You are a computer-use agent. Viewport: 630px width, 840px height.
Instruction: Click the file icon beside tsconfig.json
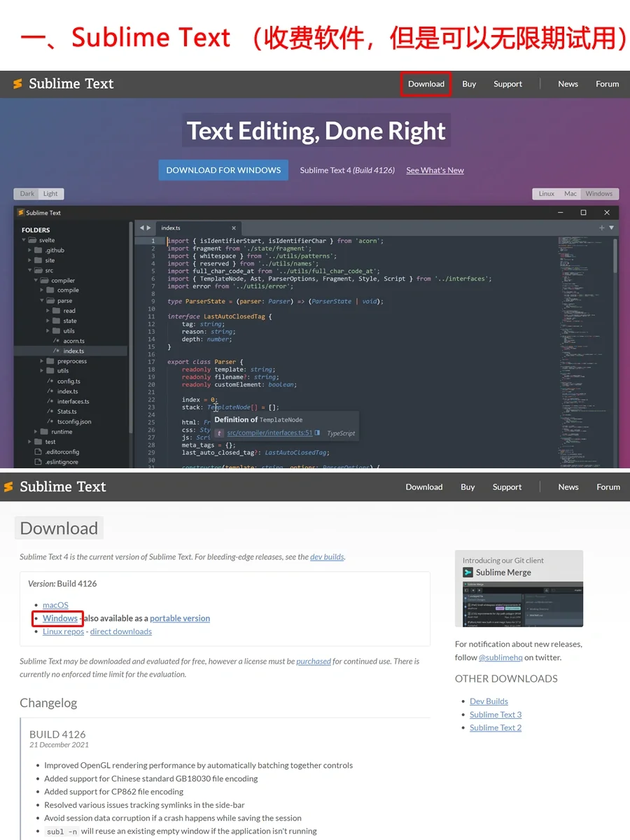[50, 421]
